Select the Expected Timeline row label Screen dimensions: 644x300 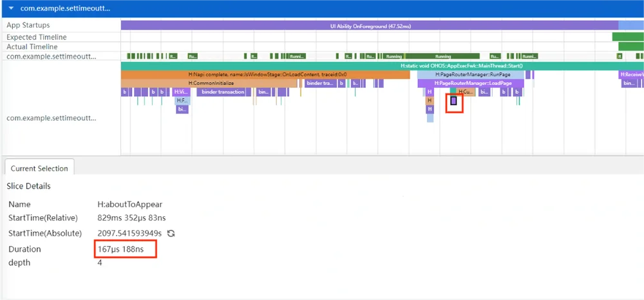coord(37,37)
